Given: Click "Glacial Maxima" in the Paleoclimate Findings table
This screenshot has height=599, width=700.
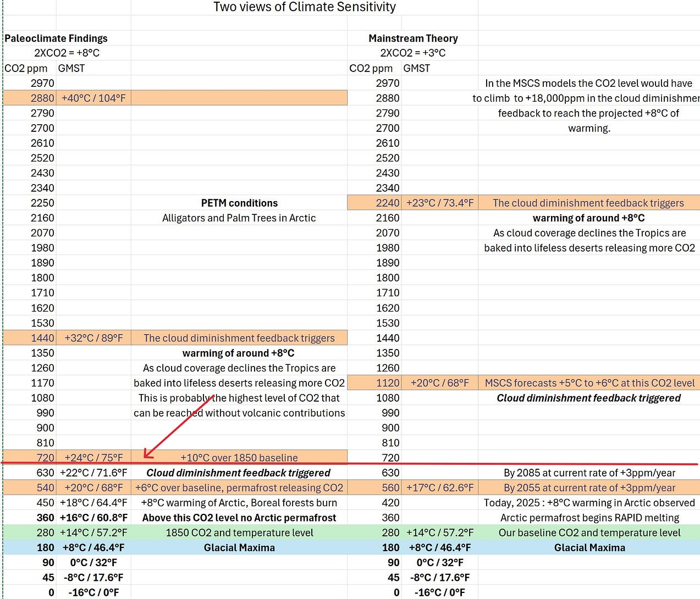Looking at the screenshot, I should pyautogui.click(x=239, y=548).
